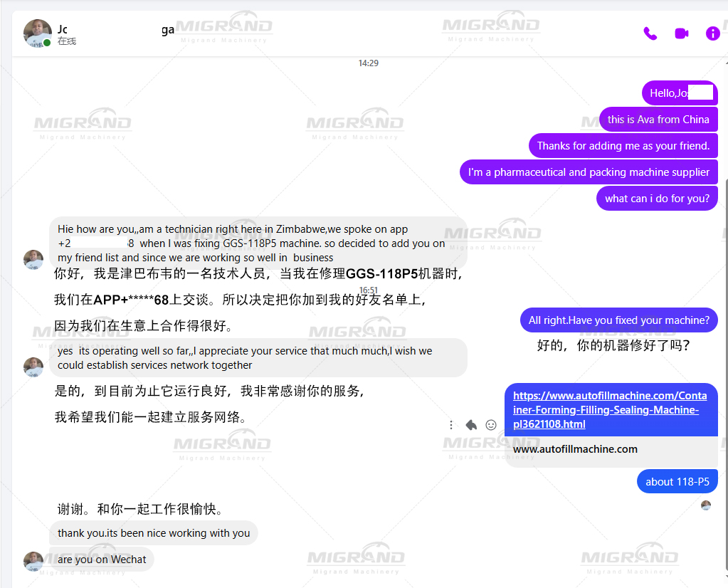The width and height of the screenshot is (728, 588).
Task: Open the more options three-dot icon beside the link message
Action: point(451,425)
